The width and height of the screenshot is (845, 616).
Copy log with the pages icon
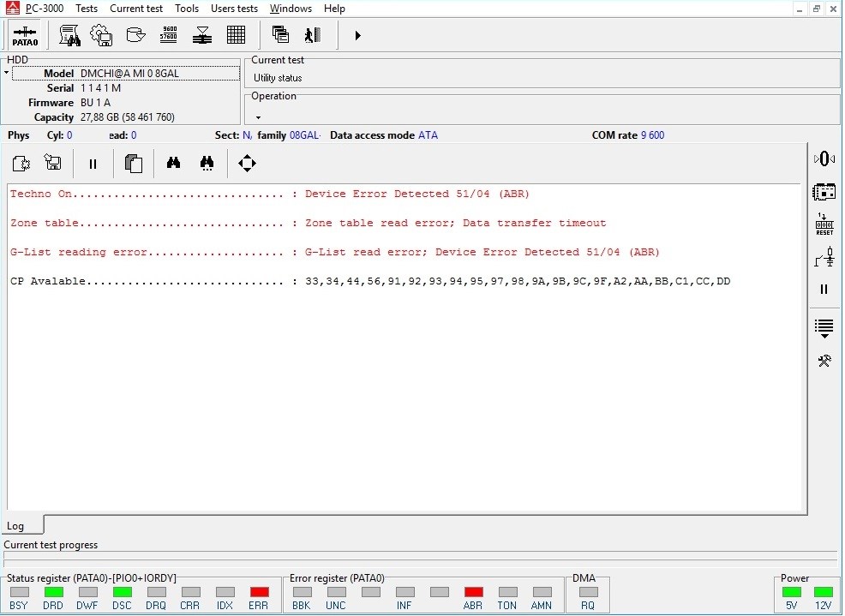(133, 164)
